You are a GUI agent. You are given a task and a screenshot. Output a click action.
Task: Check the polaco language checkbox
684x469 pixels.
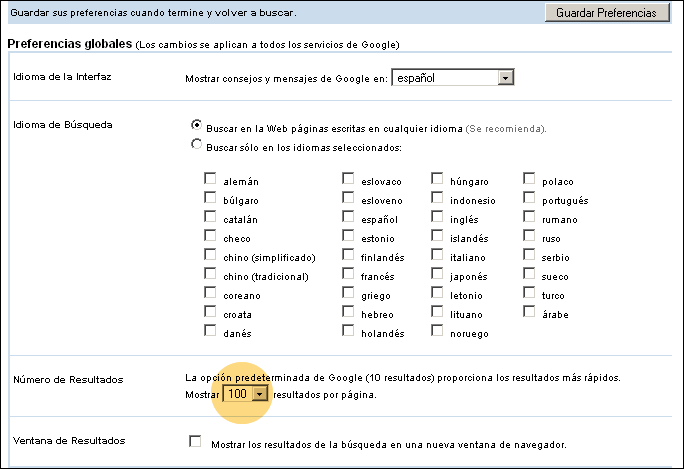(x=528, y=180)
